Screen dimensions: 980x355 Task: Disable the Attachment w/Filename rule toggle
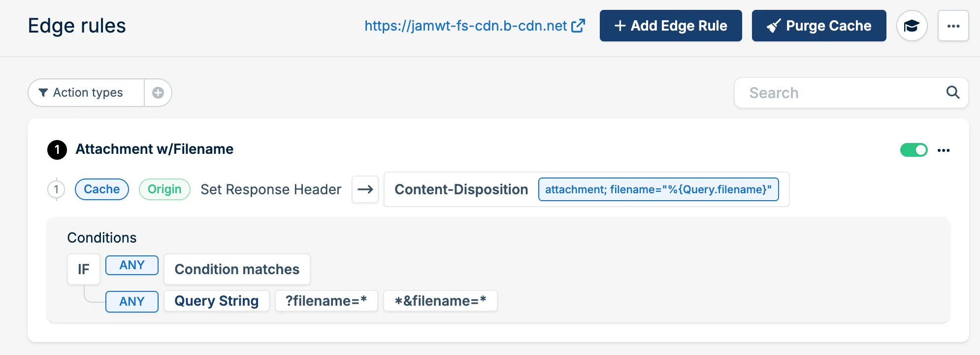(915, 150)
